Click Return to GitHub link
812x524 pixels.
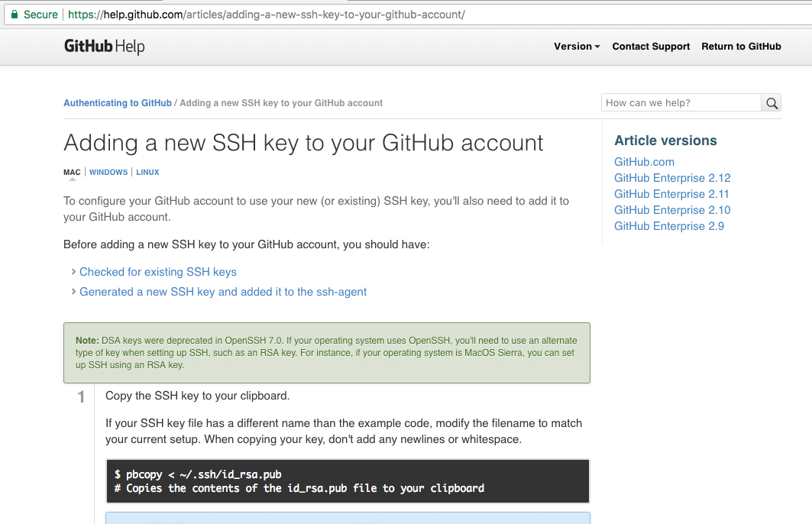tap(741, 47)
